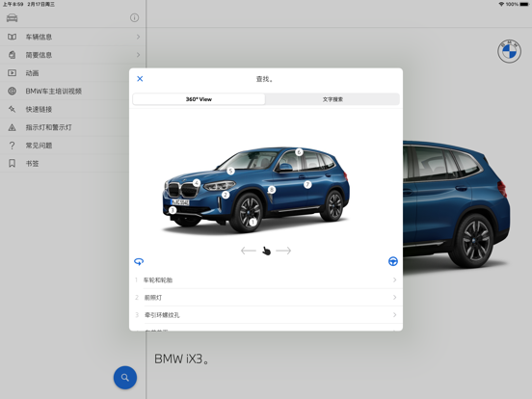Tap hotspot 5 at the windshield base
Image resolution: width=532 pixels, height=399 pixels.
click(230, 171)
